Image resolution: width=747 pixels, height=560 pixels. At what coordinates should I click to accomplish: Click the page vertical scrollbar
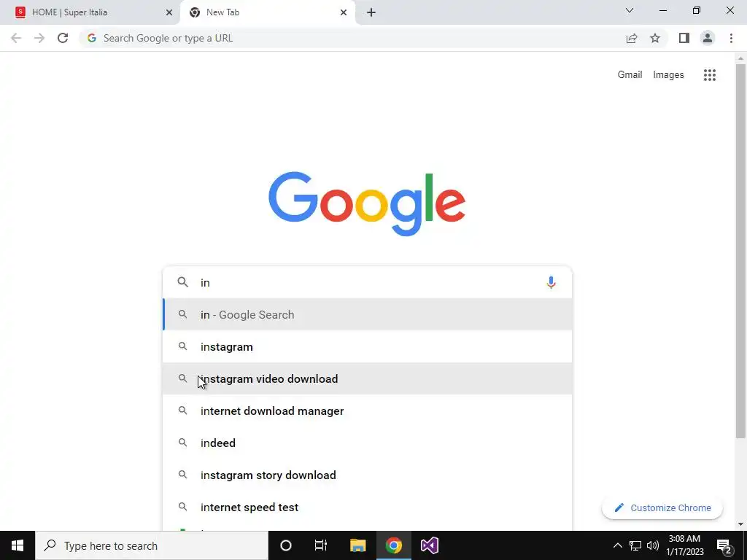[x=740, y=252]
